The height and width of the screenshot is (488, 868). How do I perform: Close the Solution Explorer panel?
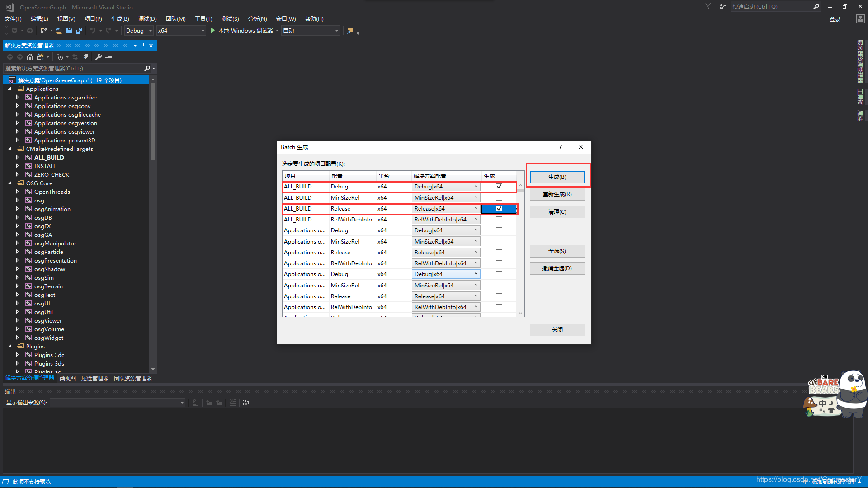tap(151, 45)
